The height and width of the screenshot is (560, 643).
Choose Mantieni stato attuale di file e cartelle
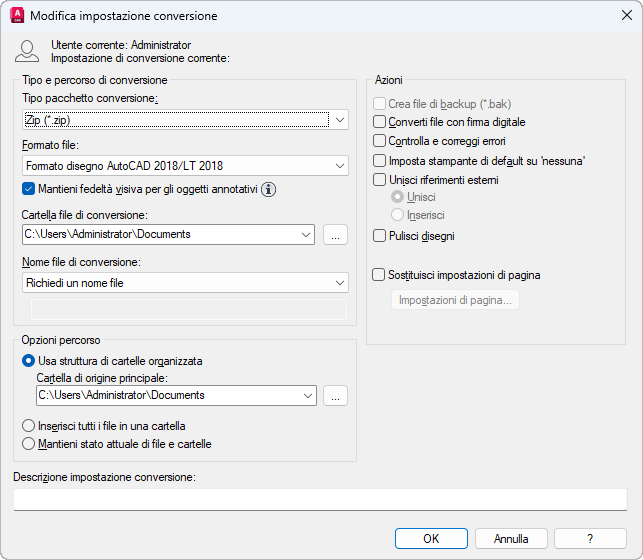pos(28,444)
